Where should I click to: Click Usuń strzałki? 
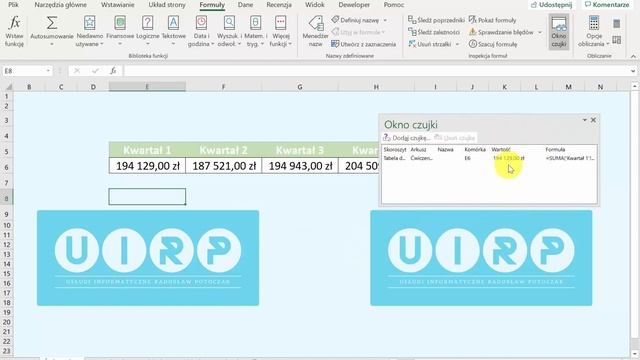click(x=430, y=44)
